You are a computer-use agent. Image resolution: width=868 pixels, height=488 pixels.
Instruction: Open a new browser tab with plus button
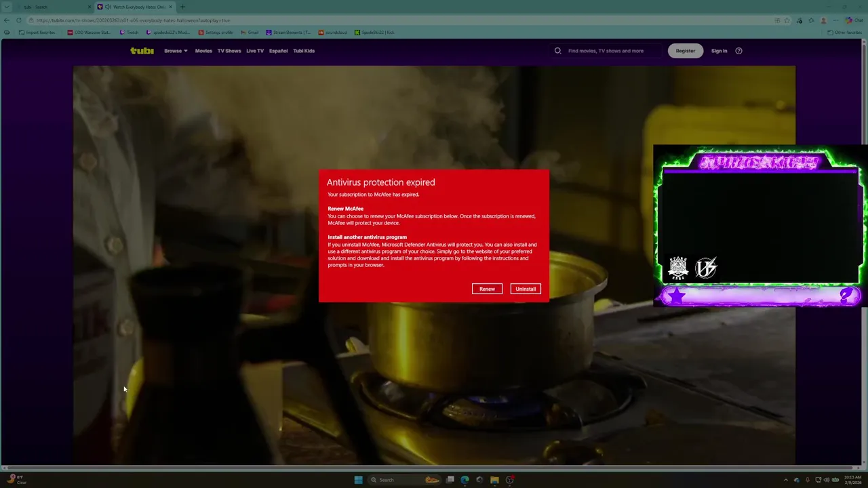(x=182, y=7)
